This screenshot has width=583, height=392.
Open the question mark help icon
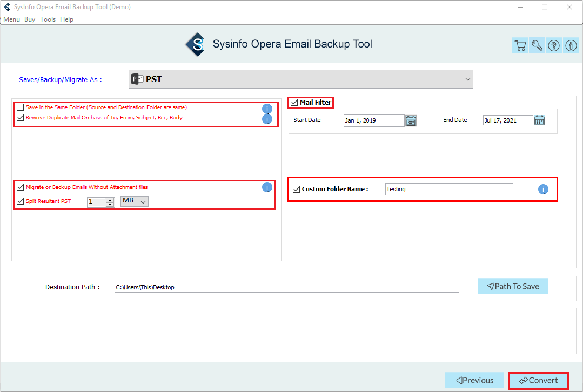point(554,45)
